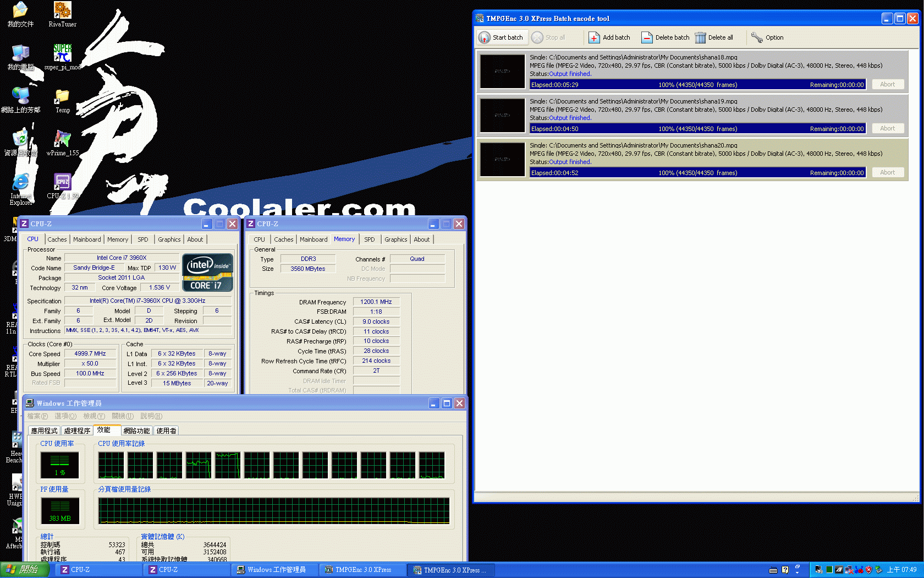Click the memory size value 3560 MBytes

click(308, 269)
